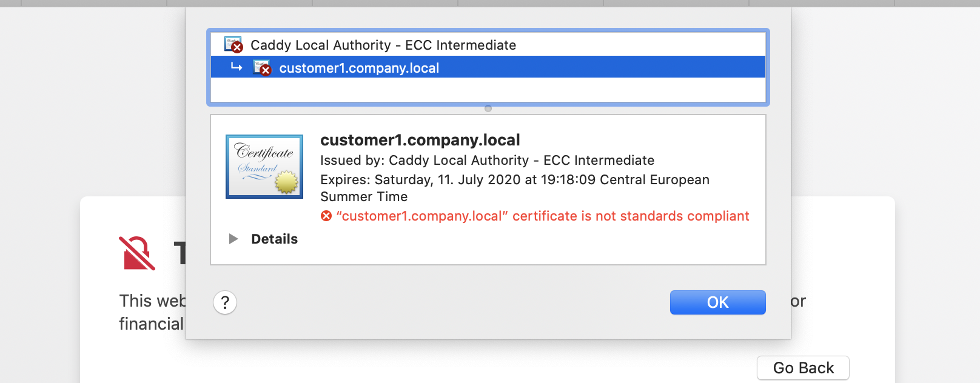
Task: Click the red error badge on the root certificate icon
Action: click(238, 48)
